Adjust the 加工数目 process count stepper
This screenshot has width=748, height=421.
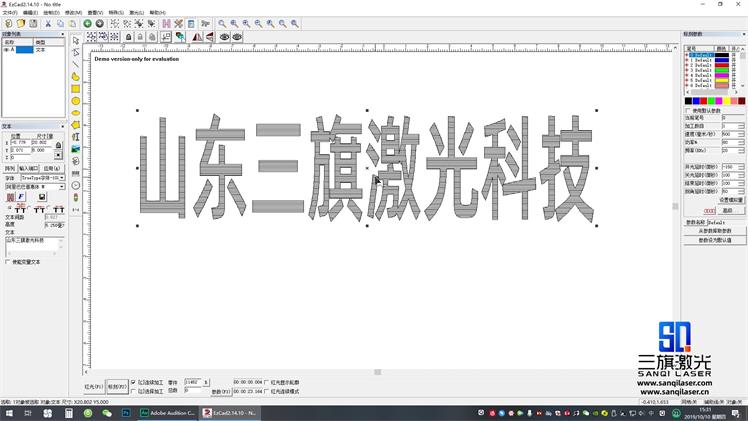click(x=741, y=126)
